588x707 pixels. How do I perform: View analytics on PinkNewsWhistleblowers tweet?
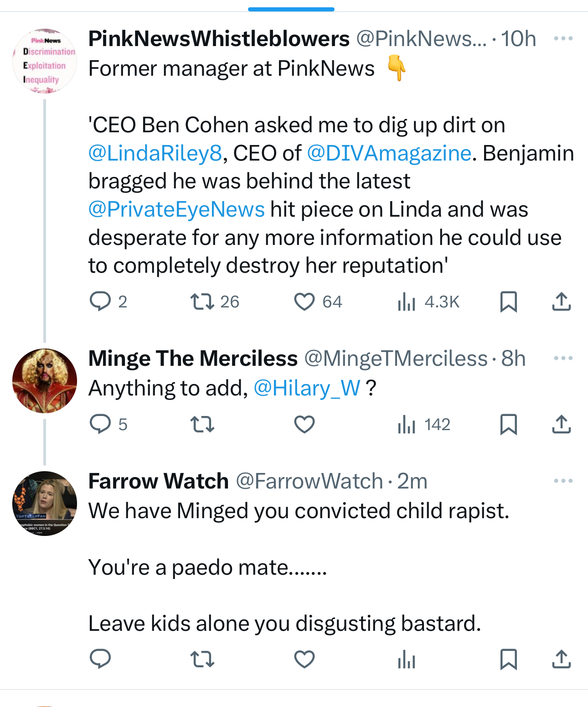(407, 302)
